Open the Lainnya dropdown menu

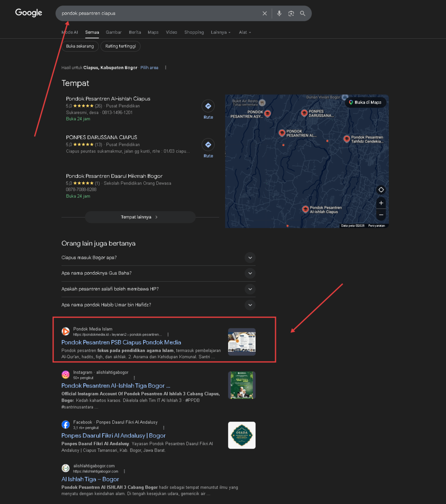click(x=220, y=32)
